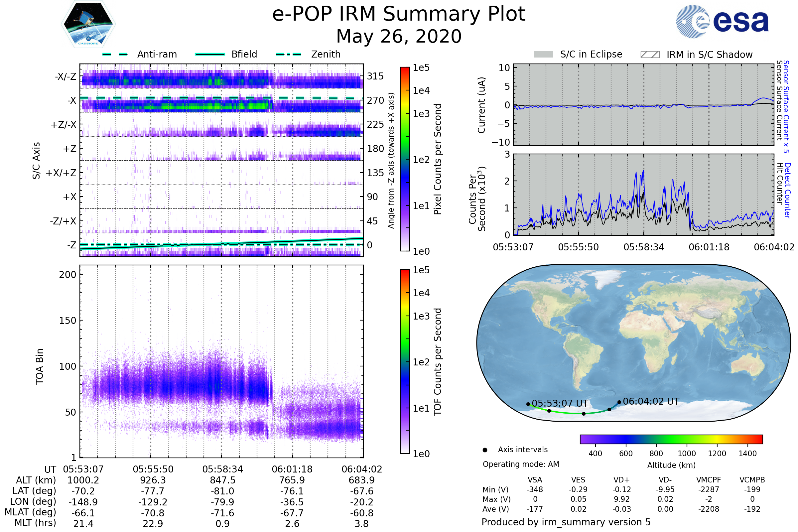798x532 pixels.
Task: Click the Sensor Surface Current x 5 label
Action: coord(786,106)
